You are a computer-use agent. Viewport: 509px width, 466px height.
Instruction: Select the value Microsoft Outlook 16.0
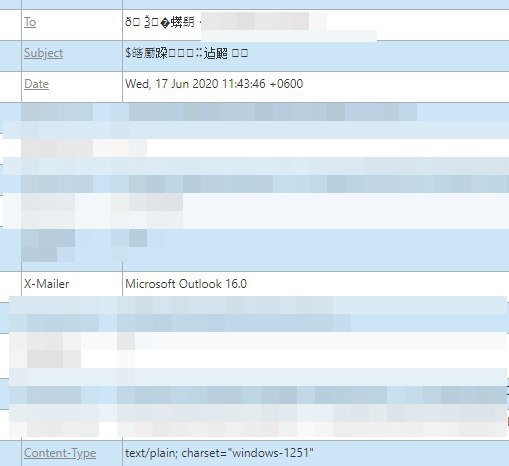coord(186,284)
